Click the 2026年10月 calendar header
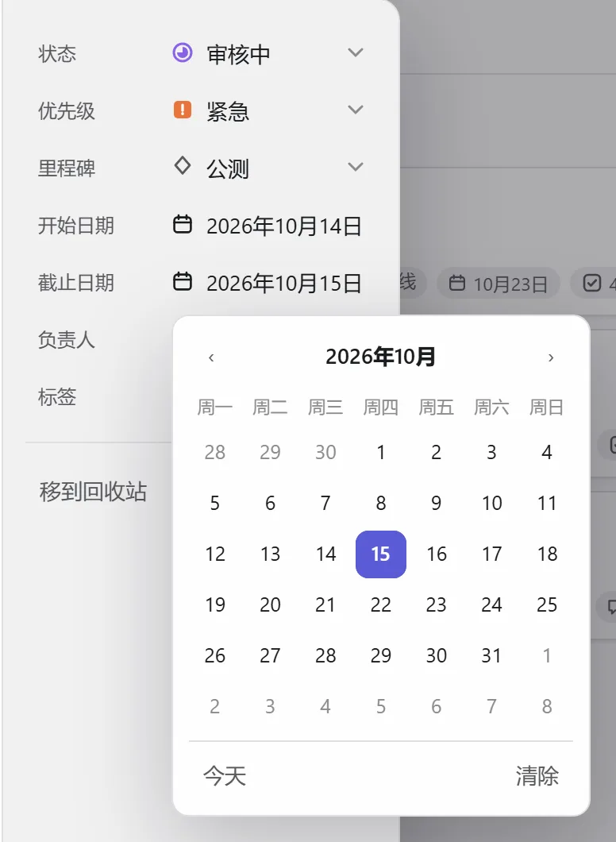The image size is (616, 842). 380,357
